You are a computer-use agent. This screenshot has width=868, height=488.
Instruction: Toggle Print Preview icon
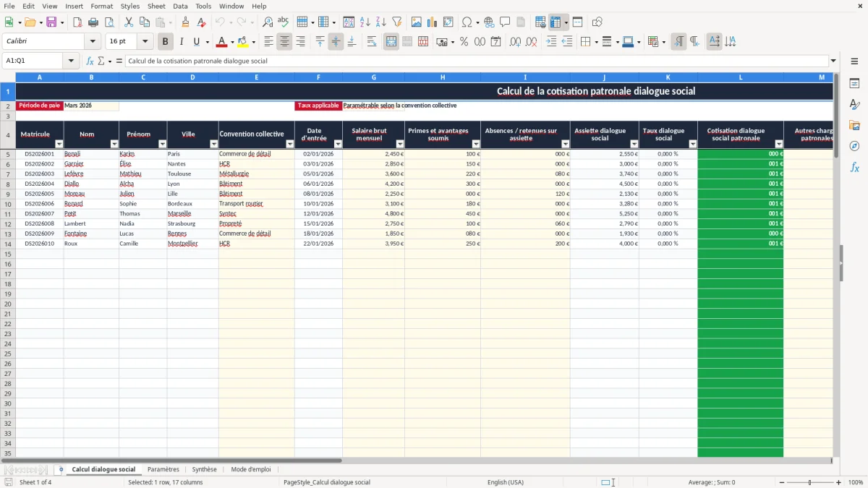click(109, 22)
